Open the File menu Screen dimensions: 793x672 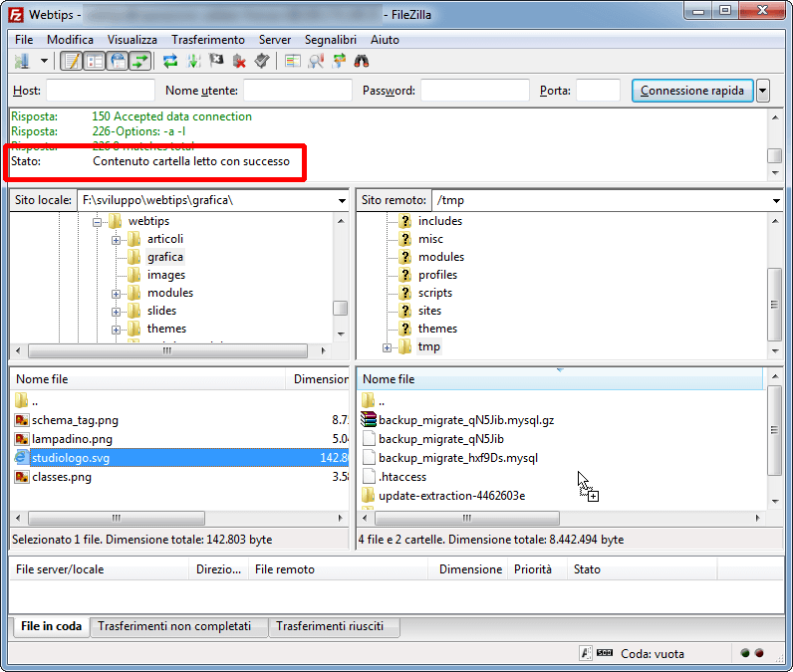point(24,40)
